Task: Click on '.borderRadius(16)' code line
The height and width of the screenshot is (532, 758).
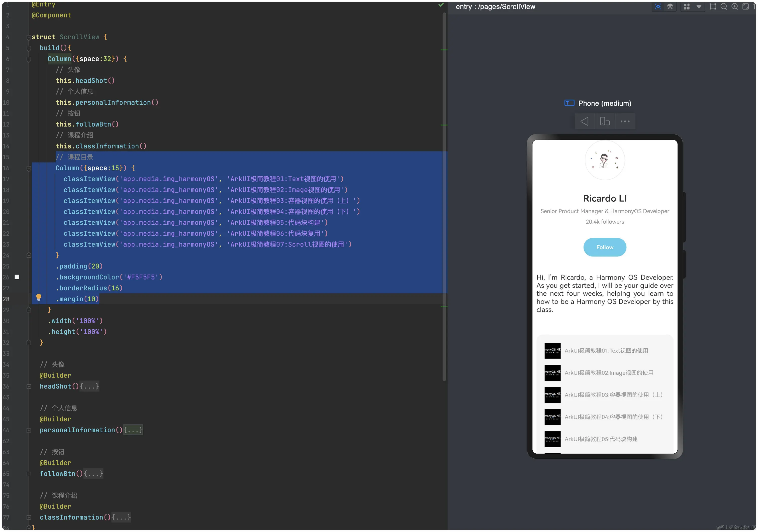Action: click(x=89, y=288)
